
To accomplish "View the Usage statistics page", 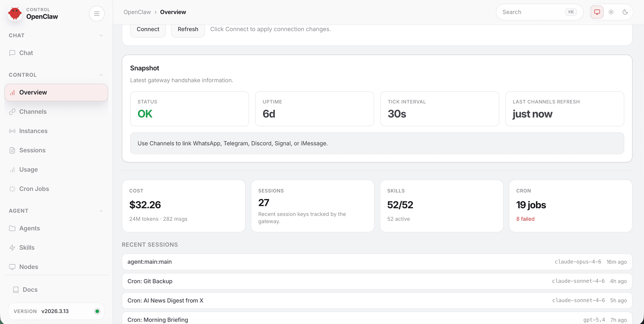I will tap(29, 169).
